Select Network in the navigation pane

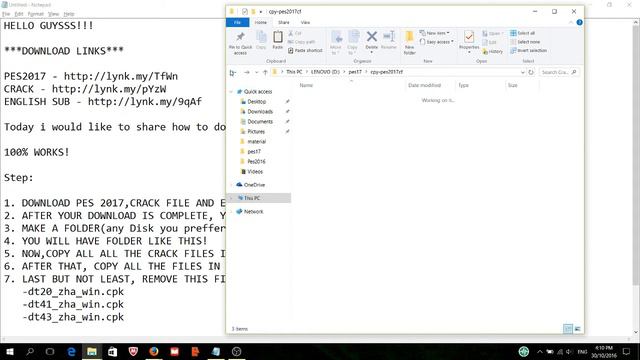(253, 211)
